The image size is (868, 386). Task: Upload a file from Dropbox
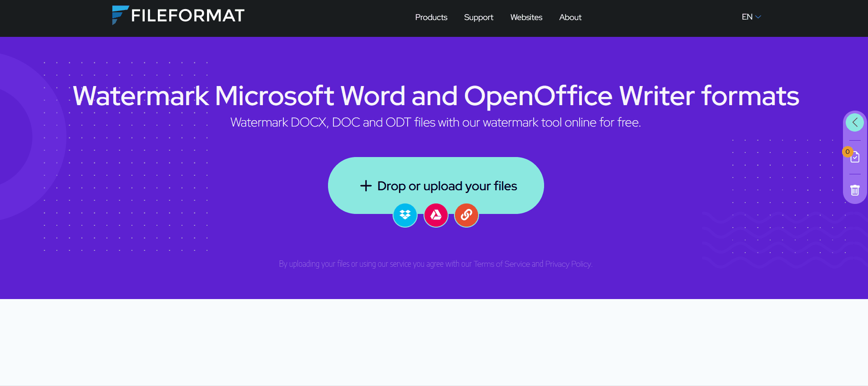click(x=405, y=215)
